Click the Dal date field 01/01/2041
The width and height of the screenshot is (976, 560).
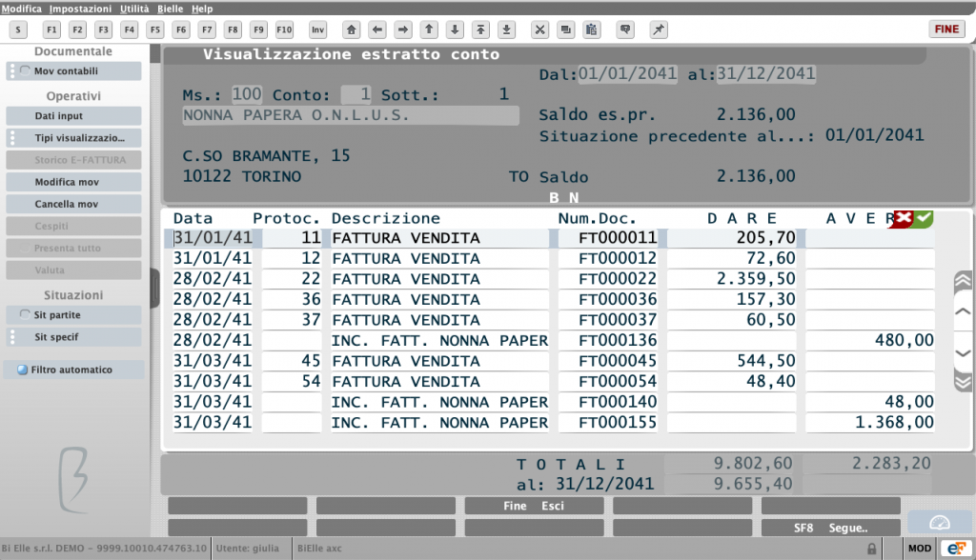pos(627,74)
